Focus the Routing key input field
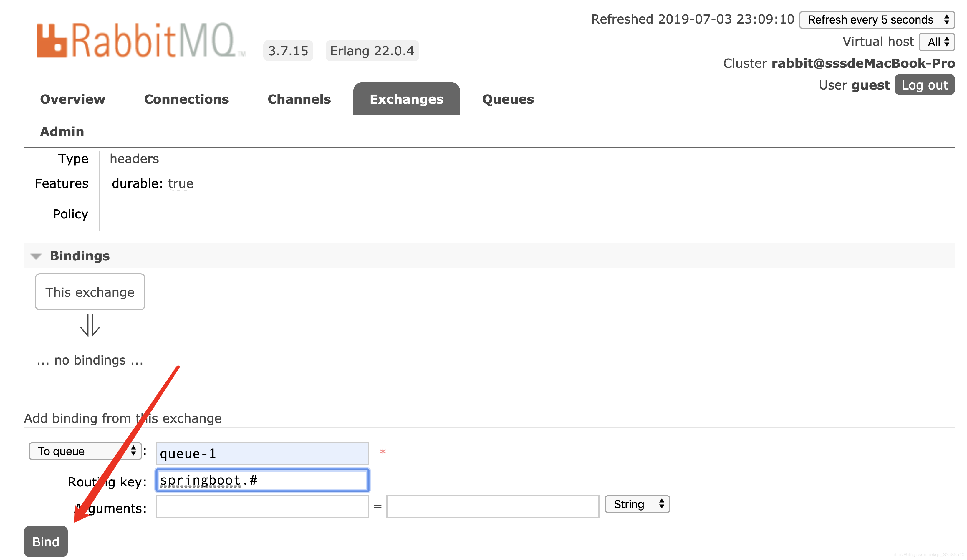Image resolution: width=967 pixels, height=560 pixels. tap(262, 480)
